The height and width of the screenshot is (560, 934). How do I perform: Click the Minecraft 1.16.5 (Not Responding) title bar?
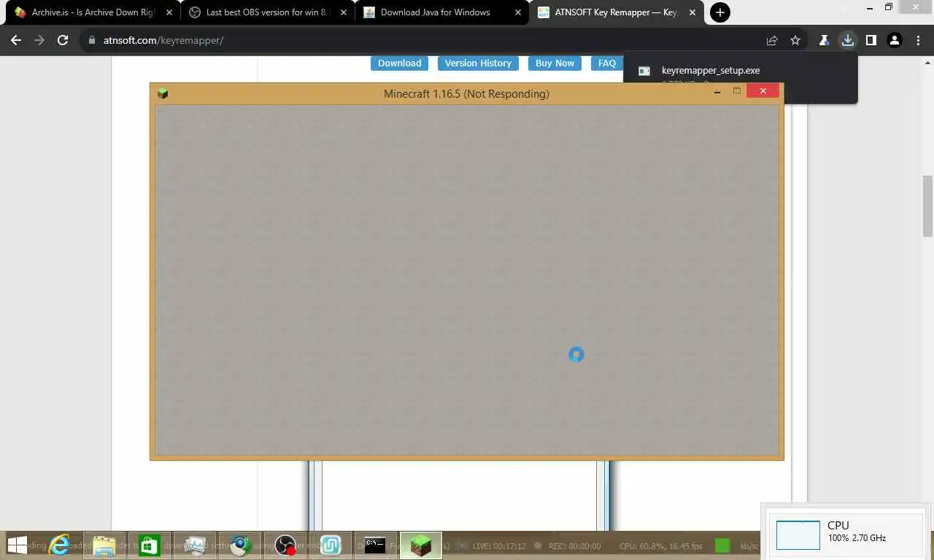point(466,93)
